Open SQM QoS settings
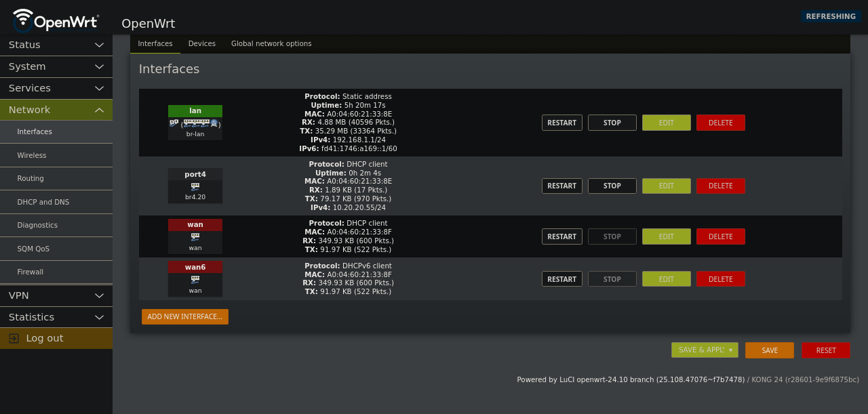This screenshot has height=414, width=868. [x=56, y=249]
